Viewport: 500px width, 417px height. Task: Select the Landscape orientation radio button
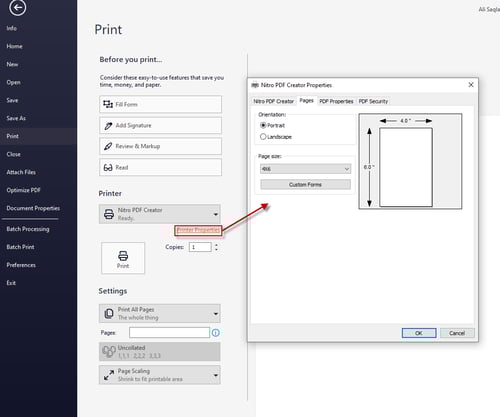pos(263,137)
